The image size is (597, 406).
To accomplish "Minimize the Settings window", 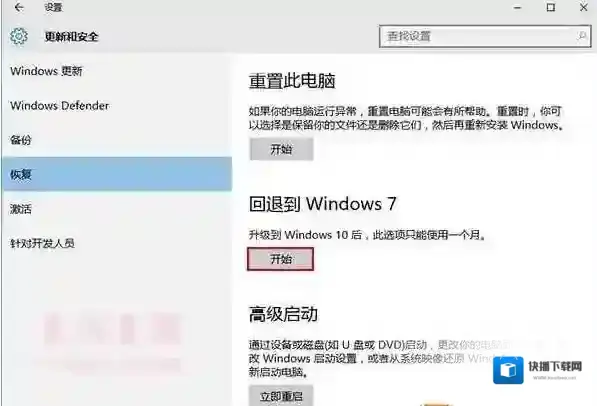I will (517, 7).
